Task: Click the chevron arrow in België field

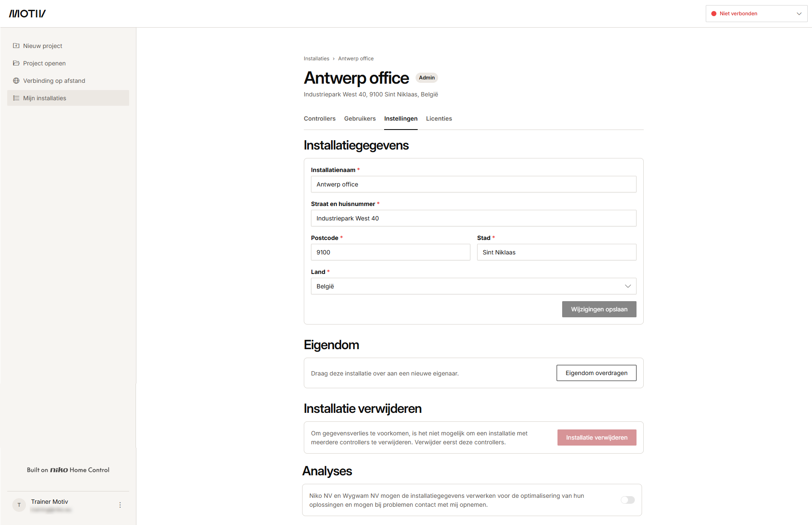Action: (628, 286)
